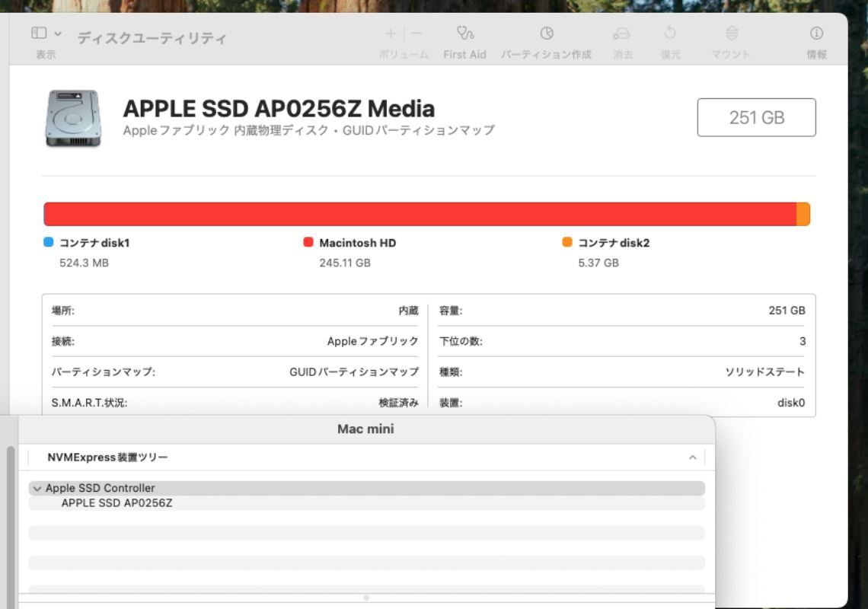Click the minus remove volume icon
Viewport: 868px width, 609px height.
point(416,33)
